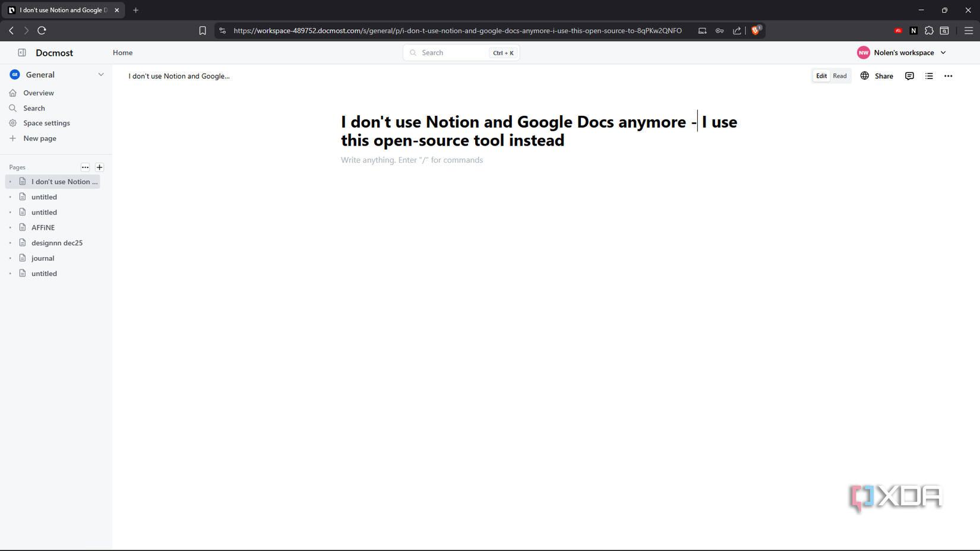Open the page options ellipsis menu
This screenshot has height=551, width=980.
coord(949,76)
